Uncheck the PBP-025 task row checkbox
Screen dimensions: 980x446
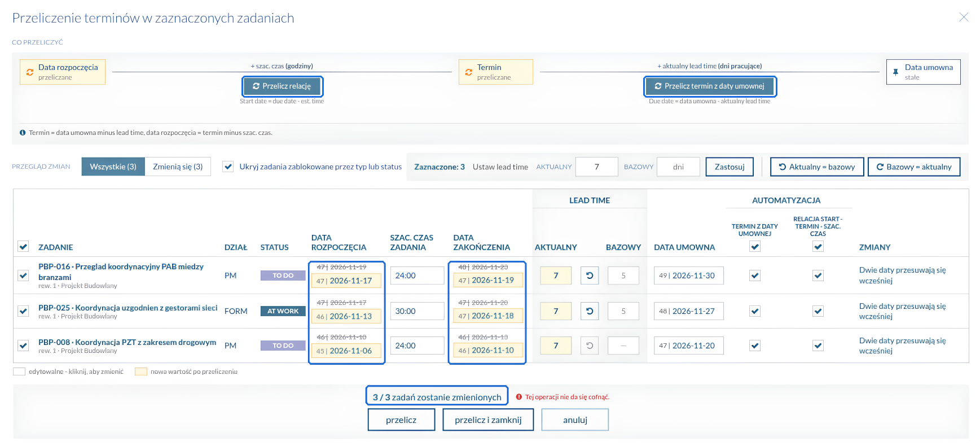23,311
